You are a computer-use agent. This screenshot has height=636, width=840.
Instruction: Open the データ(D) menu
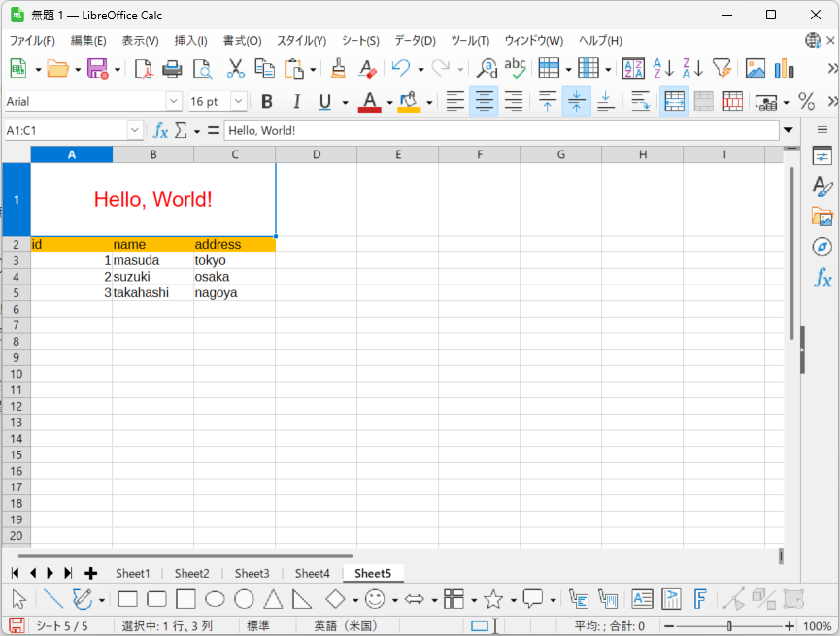(x=415, y=41)
